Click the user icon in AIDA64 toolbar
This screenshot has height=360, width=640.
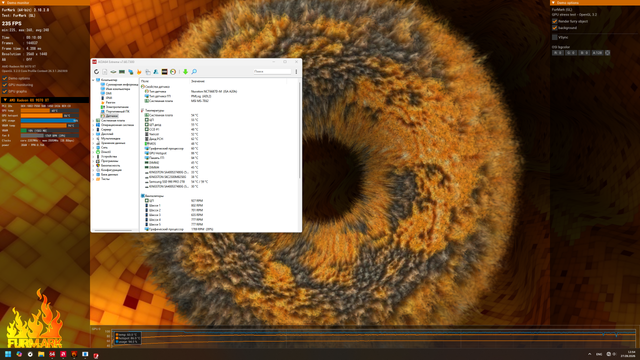click(156, 72)
